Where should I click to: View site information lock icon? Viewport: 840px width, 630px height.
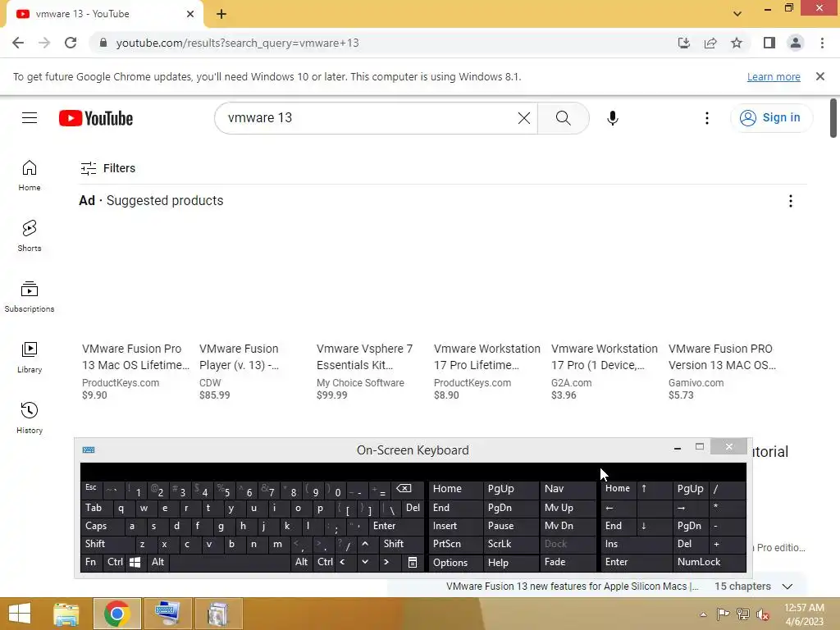pos(103,43)
